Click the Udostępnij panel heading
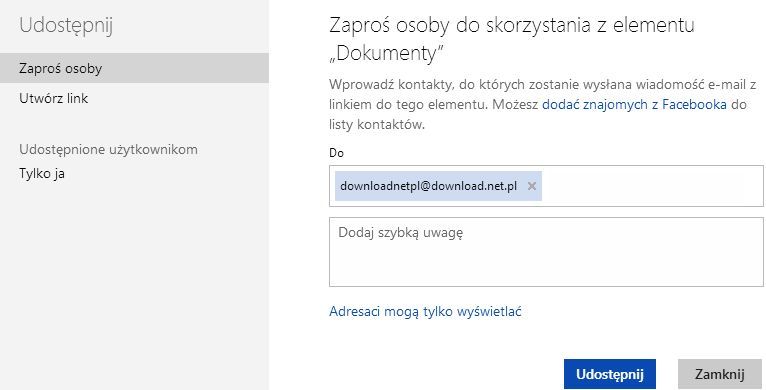Viewport: 766px width, 390px height. pyautogui.click(x=66, y=25)
